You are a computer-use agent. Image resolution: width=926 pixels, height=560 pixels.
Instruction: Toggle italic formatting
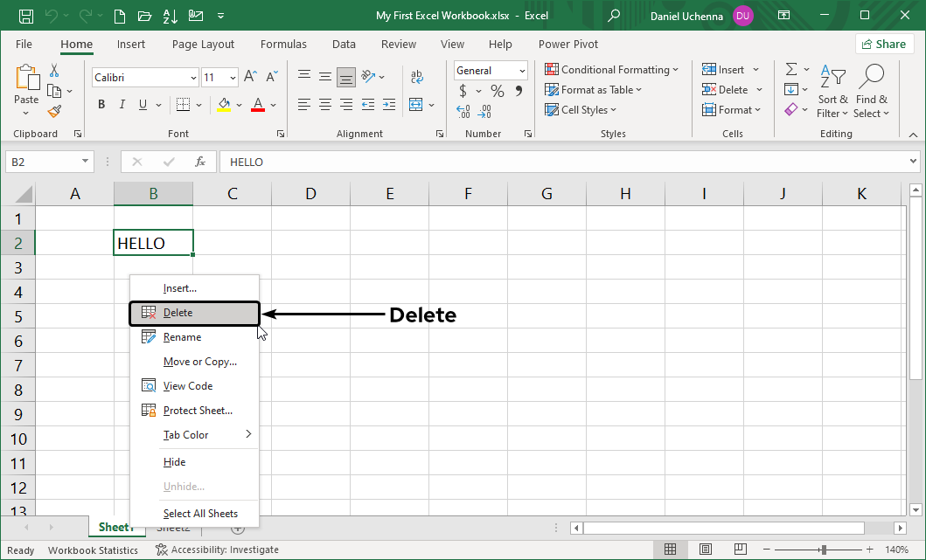click(x=122, y=104)
